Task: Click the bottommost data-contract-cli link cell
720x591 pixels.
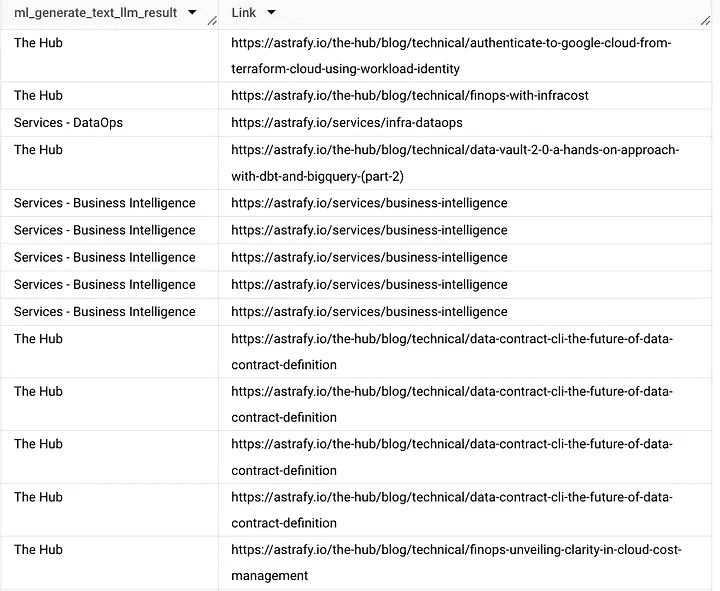Action: click(465, 510)
